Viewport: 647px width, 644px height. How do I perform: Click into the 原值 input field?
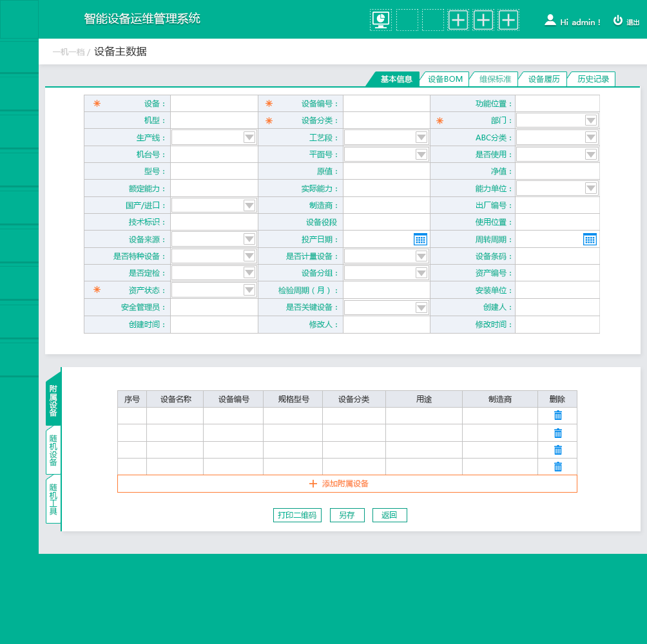(386, 171)
